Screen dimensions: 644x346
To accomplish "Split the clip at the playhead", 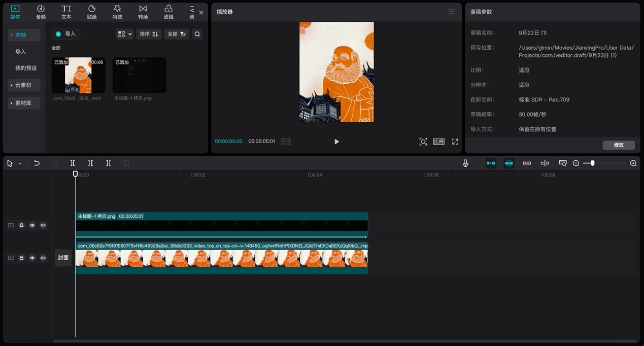I will (x=73, y=163).
